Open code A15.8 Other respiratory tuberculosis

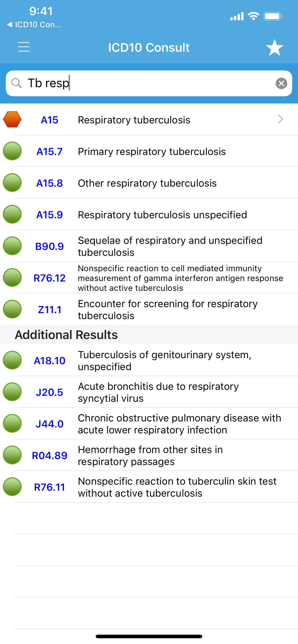(149, 183)
